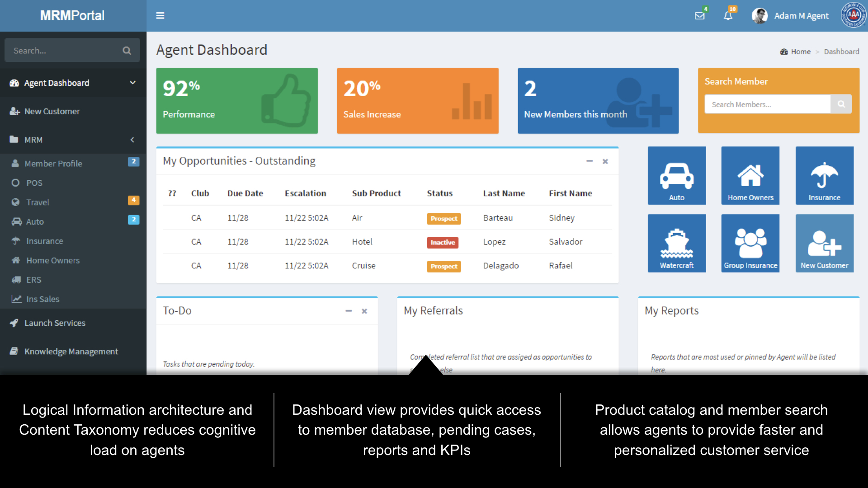Open Knowledge Management menu item
The height and width of the screenshot is (488, 868).
(71, 352)
